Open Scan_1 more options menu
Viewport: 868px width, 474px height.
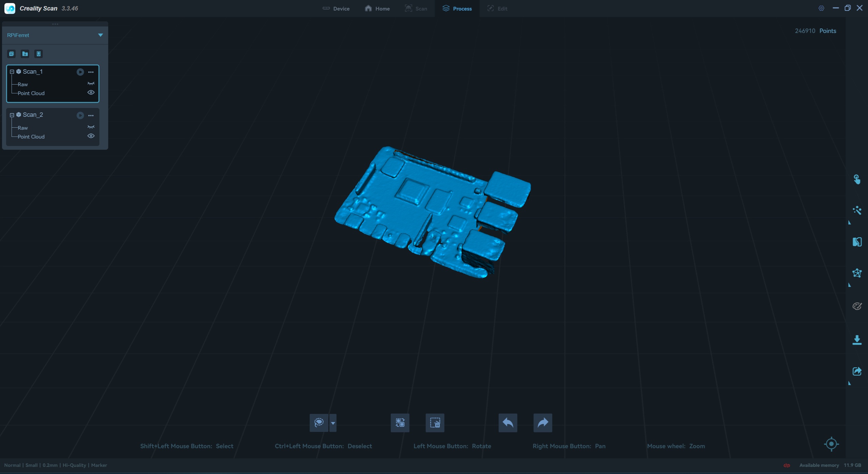91,72
